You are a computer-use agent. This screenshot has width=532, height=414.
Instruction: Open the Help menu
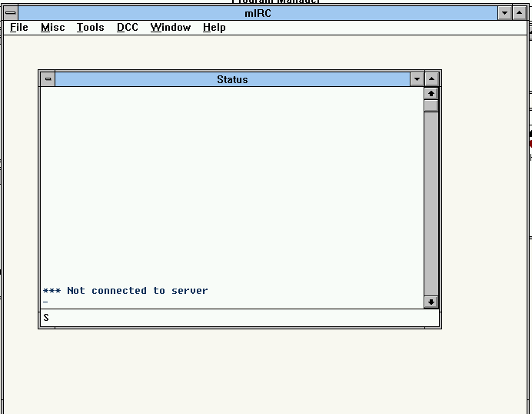(x=214, y=28)
